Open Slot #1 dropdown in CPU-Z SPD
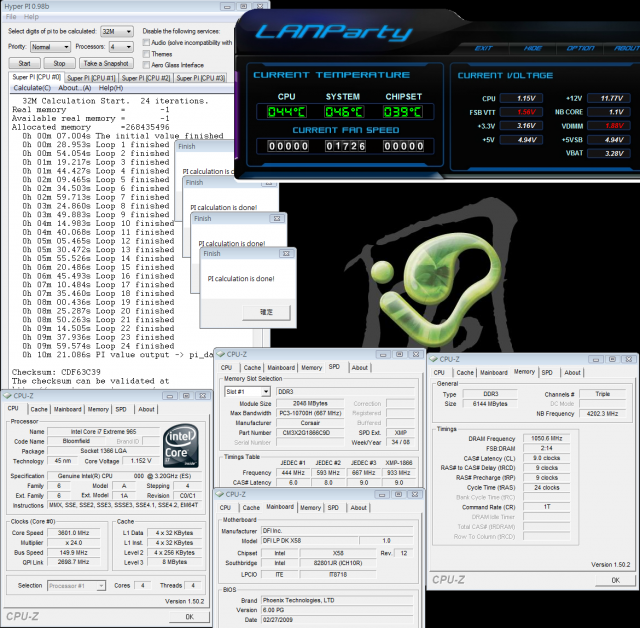 tap(247, 392)
